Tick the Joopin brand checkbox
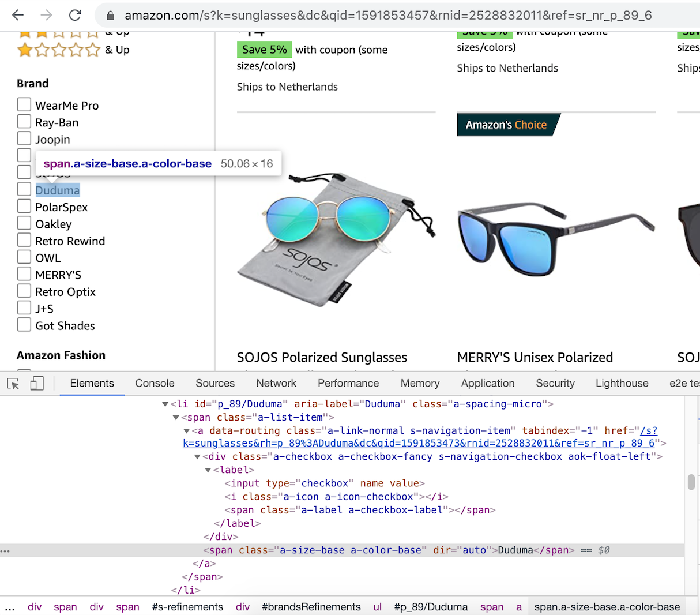The image size is (700, 615). [24, 138]
